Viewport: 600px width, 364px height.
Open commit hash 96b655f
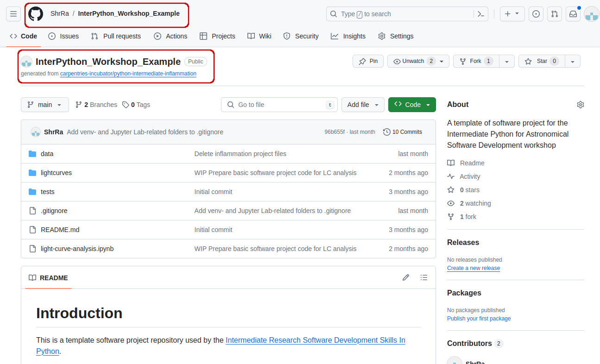[x=335, y=132]
